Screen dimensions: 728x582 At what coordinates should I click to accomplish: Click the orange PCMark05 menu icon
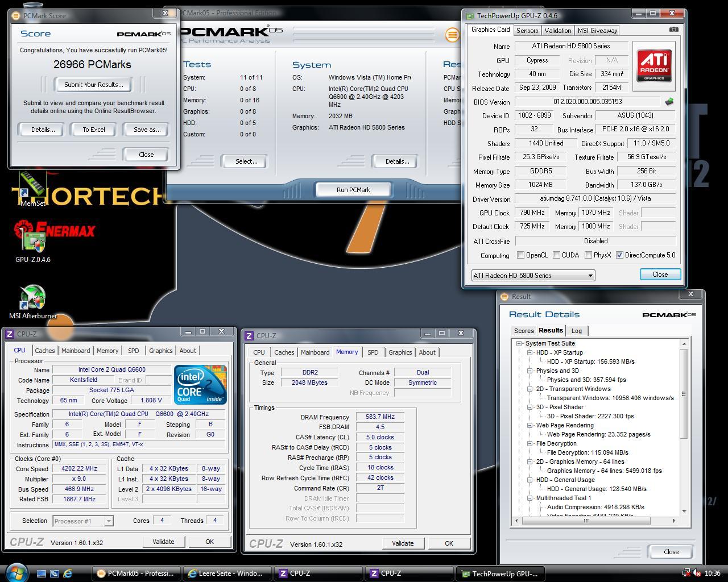(x=452, y=35)
